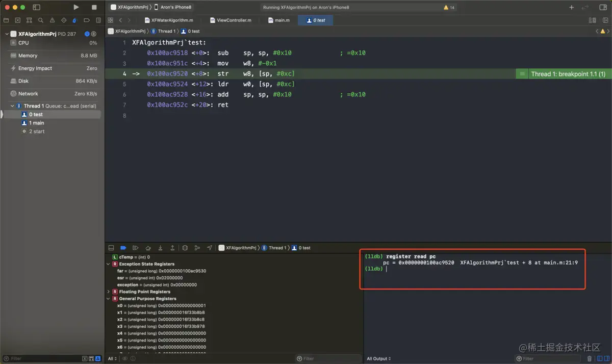Select the Debug navigator icon
The height and width of the screenshot is (364, 612).
coord(74,20)
